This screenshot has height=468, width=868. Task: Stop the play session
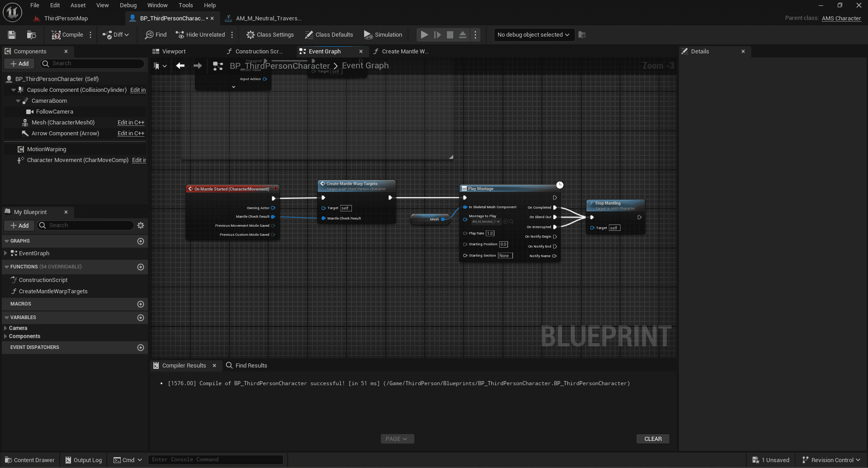click(450, 35)
